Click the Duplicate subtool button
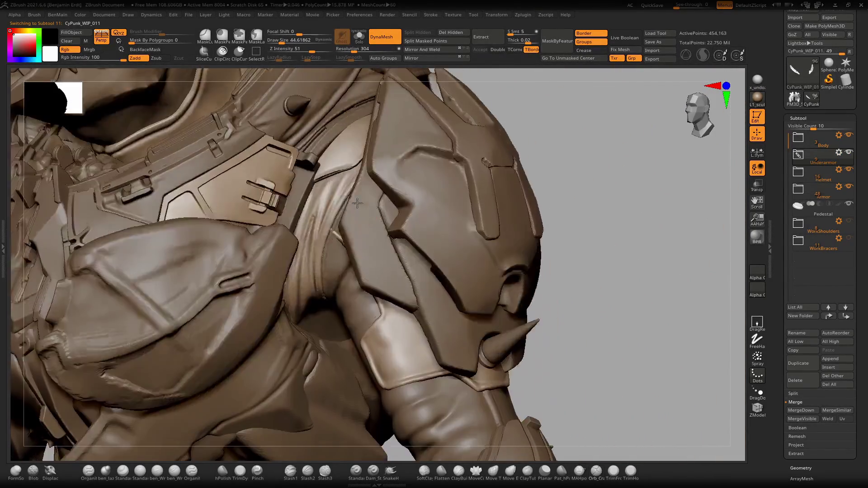This screenshot has height=488, width=868. 802,363
